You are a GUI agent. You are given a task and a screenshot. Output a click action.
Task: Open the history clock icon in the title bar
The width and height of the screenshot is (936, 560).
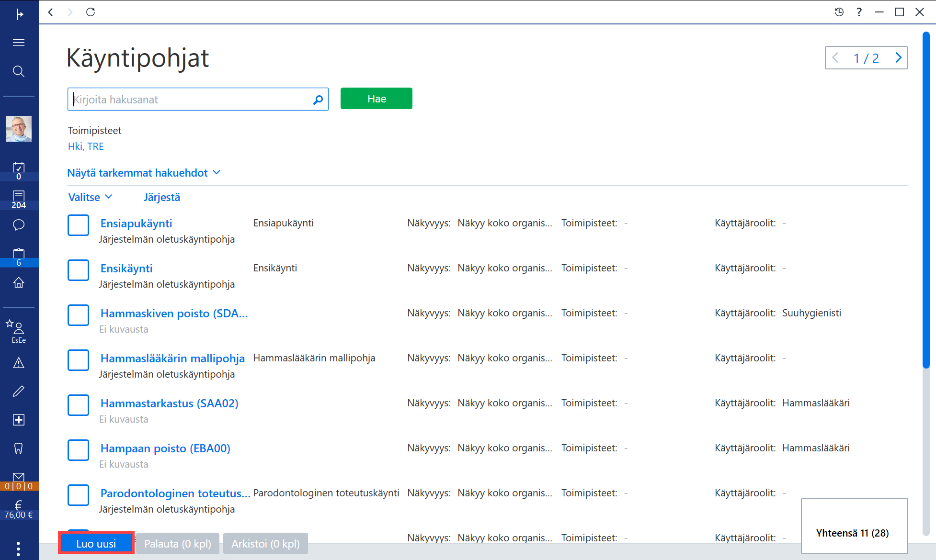(839, 12)
